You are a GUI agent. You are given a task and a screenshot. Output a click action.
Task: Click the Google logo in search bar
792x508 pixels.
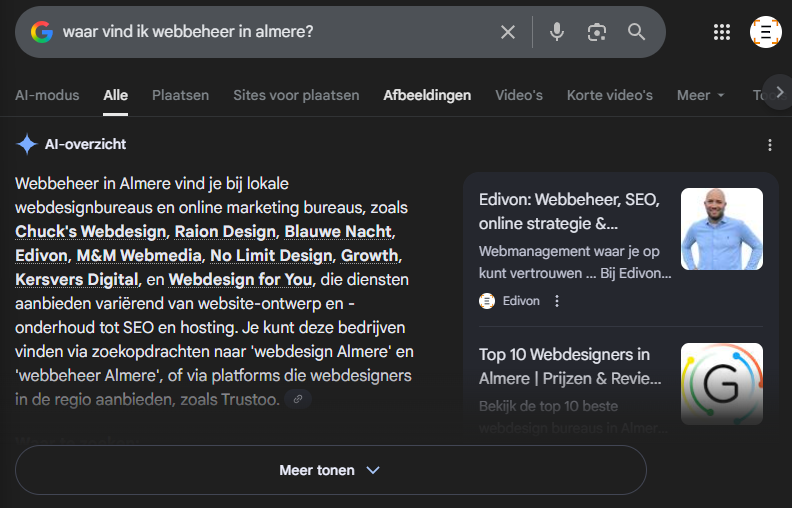(x=42, y=32)
